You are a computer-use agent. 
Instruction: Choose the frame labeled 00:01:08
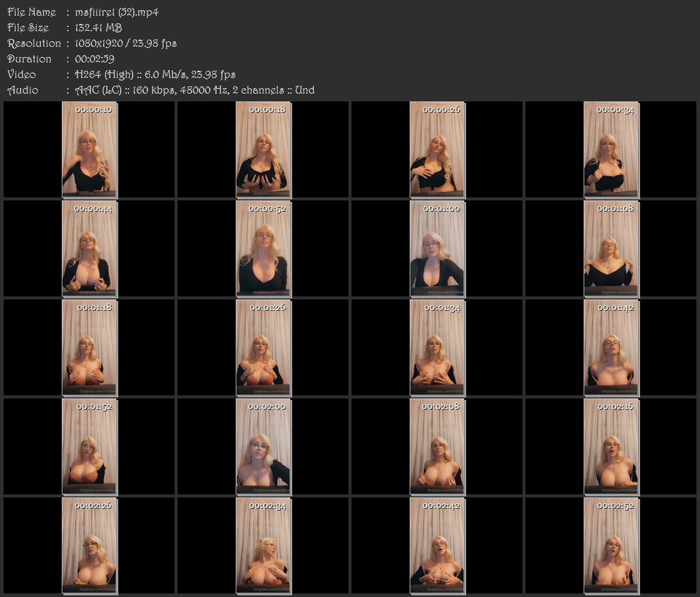tap(612, 249)
